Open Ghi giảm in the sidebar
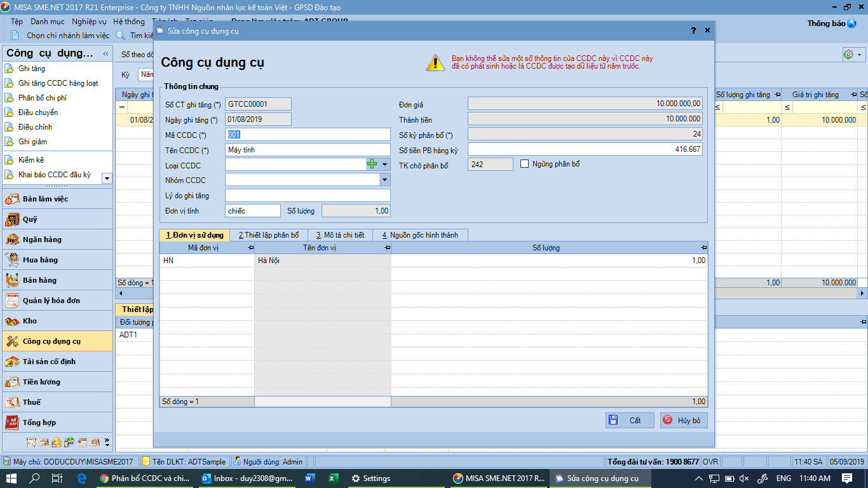Image resolution: width=868 pixels, height=488 pixels. pyautogui.click(x=33, y=142)
